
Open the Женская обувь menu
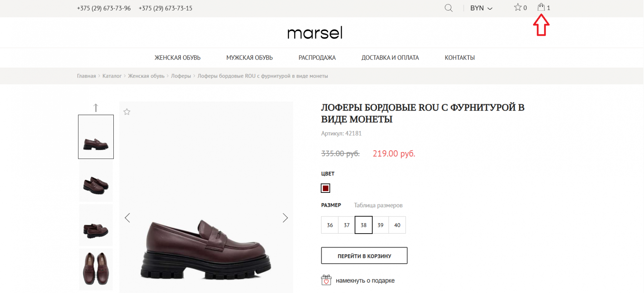coord(177,58)
